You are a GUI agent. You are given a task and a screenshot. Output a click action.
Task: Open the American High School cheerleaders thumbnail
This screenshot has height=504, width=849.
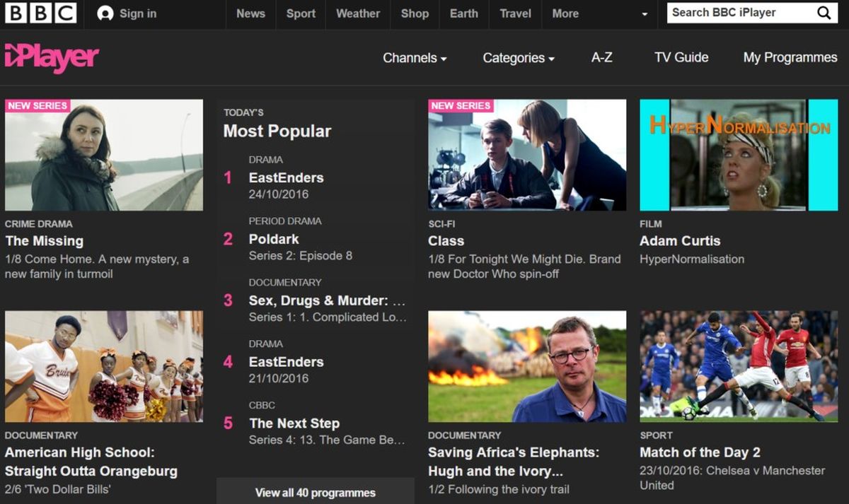point(104,366)
